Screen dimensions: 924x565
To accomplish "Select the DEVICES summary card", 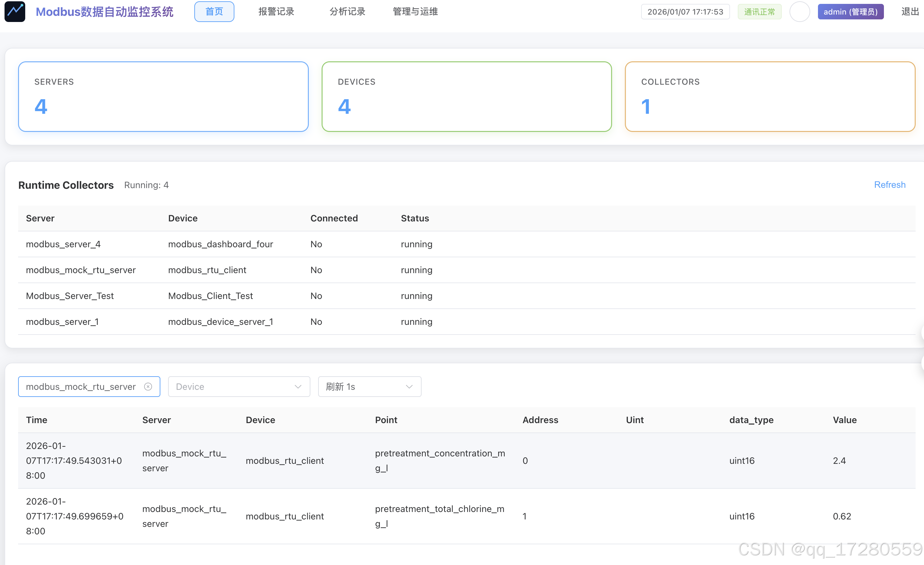I will 466,96.
